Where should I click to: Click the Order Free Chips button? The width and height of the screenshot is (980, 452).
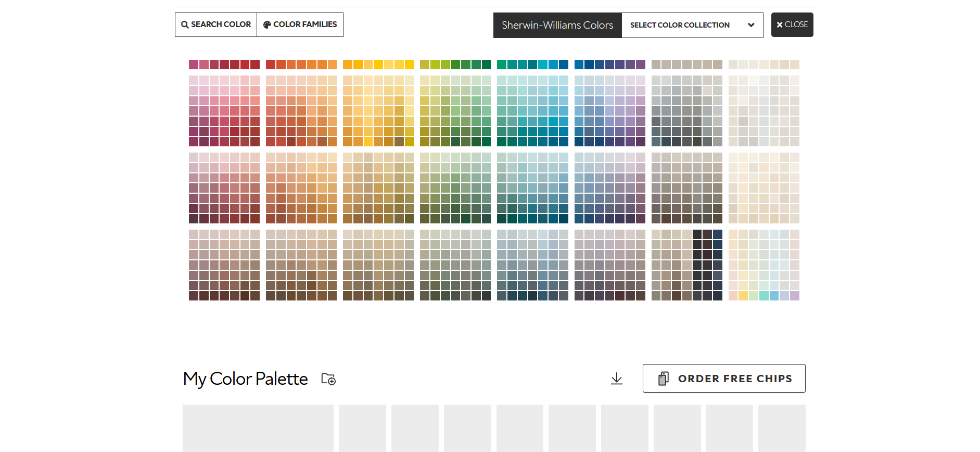[724, 379]
